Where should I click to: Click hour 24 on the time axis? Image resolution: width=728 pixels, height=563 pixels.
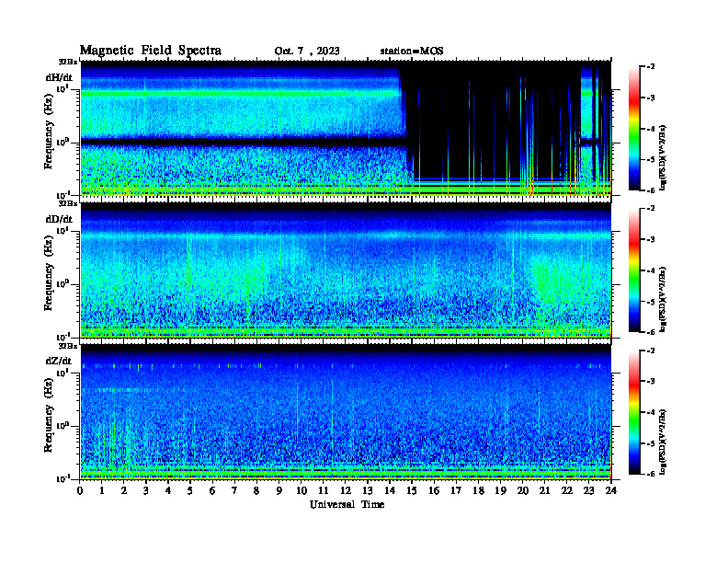coord(610,490)
